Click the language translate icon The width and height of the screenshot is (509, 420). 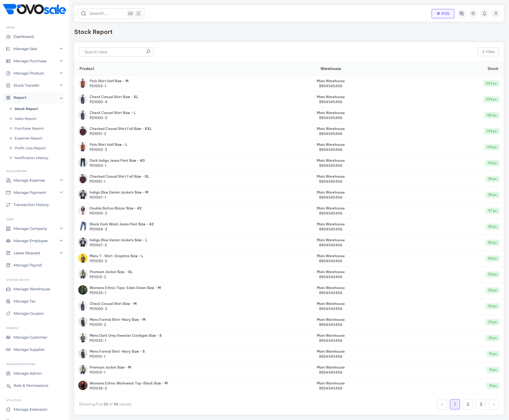coord(462,14)
